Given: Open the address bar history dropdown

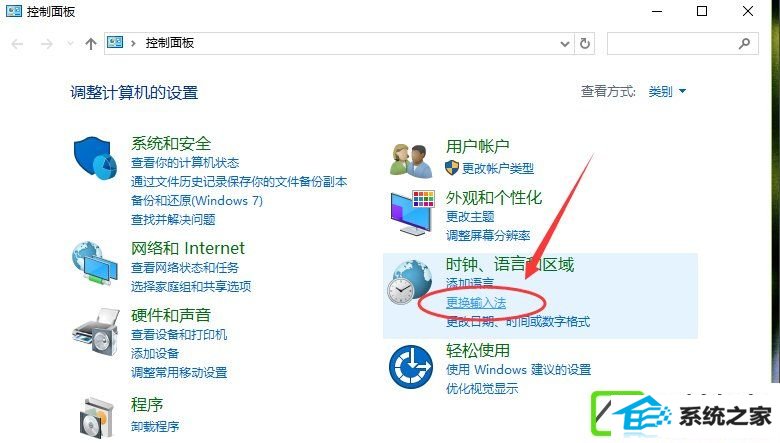Looking at the screenshot, I should pyautogui.click(x=565, y=44).
